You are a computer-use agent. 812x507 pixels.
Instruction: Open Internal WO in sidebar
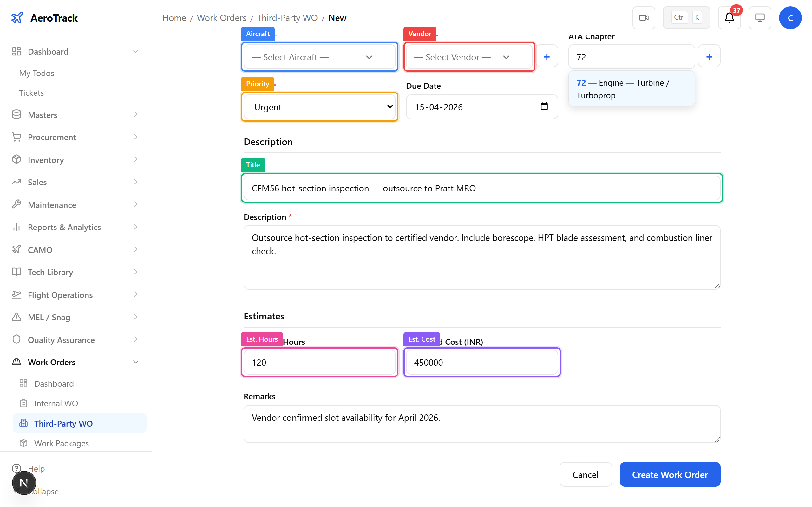(x=56, y=403)
